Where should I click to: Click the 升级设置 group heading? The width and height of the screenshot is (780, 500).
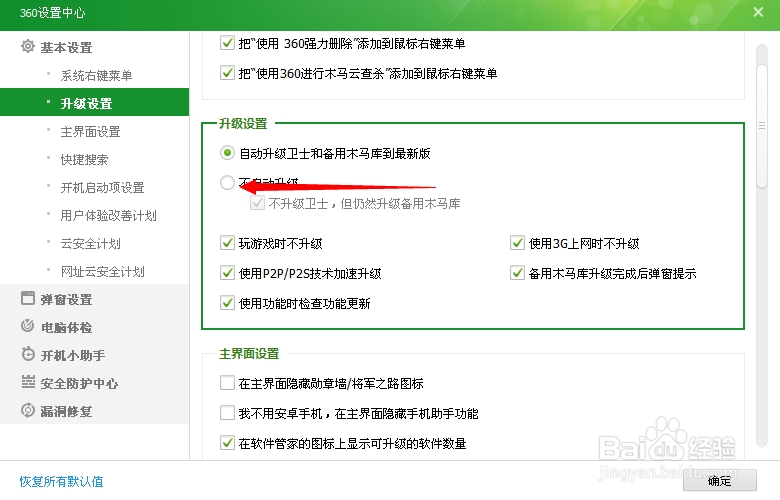click(243, 123)
